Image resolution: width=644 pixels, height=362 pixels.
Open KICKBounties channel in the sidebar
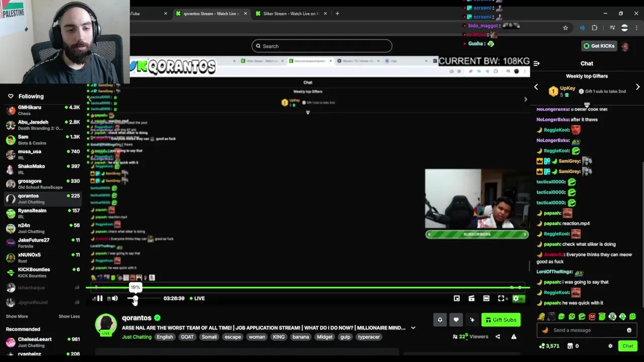(x=42, y=273)
